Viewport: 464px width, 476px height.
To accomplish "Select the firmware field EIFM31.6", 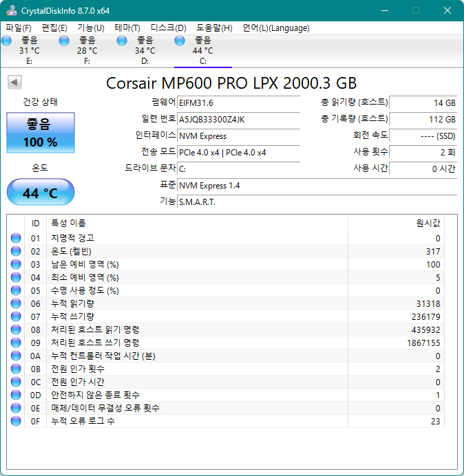I will [238, 103].
